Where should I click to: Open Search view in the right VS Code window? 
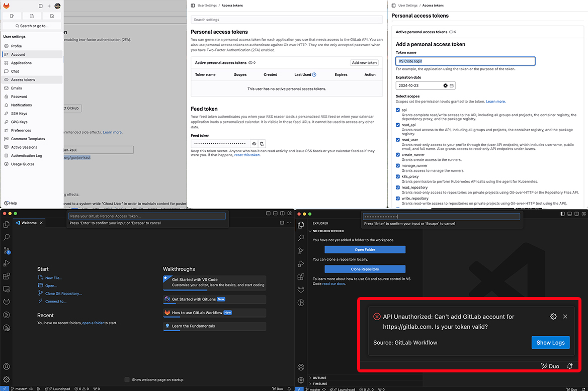point(301,238)
